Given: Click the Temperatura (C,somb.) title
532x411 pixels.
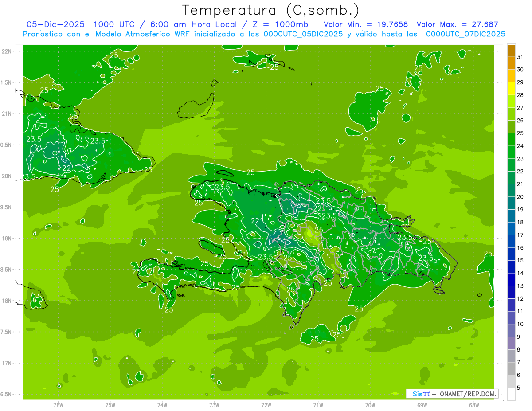Looking at the screenshot, I should 271,10.
